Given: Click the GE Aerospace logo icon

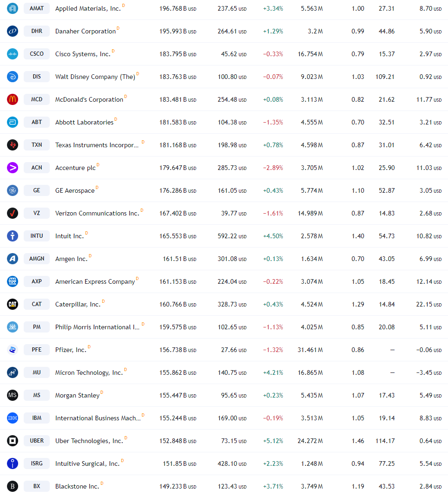Looking at the screenshot, I should point(13,190).
